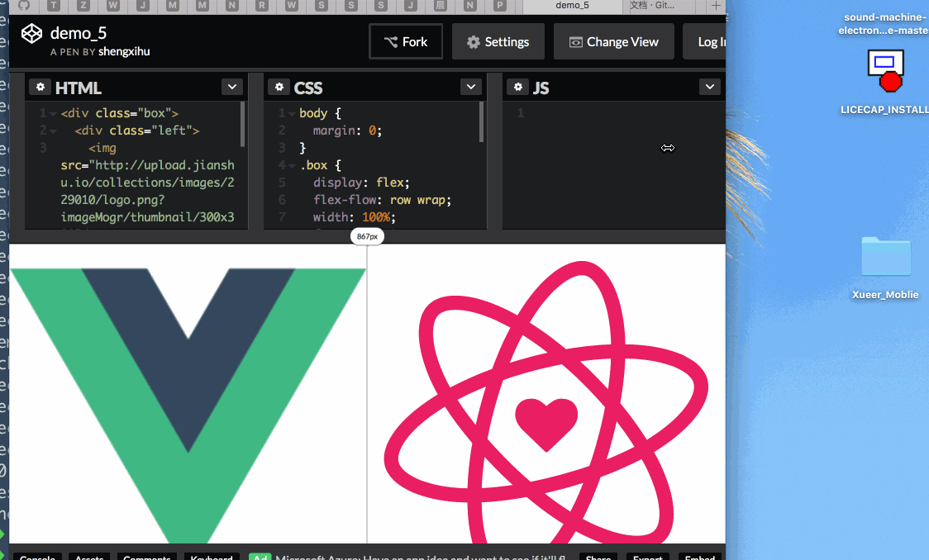
Task: Expand the HTML editor dropdown chevron
Action: 232,87
